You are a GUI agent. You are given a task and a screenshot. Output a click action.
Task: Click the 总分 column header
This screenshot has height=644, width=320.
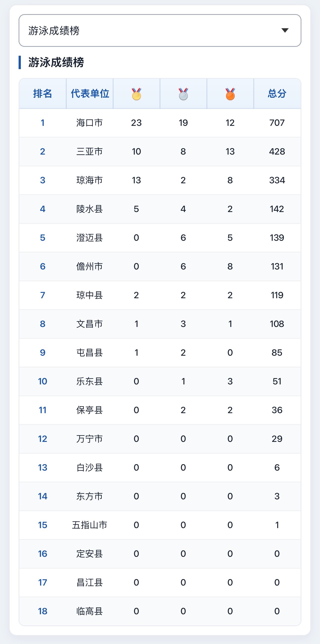click(x=277, y=93)
